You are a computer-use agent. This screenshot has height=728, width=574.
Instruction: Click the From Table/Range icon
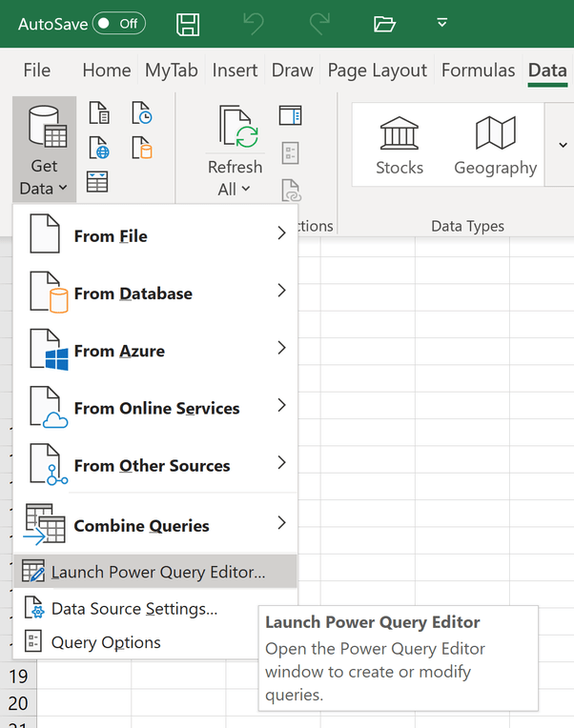click(x=97, y=182)
